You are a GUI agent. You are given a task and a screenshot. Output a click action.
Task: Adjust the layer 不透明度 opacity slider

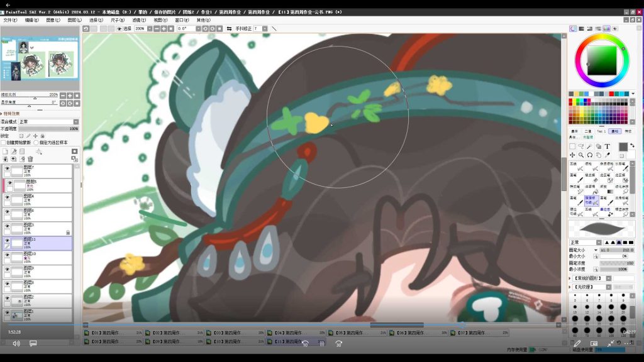[x=48, y=129]
